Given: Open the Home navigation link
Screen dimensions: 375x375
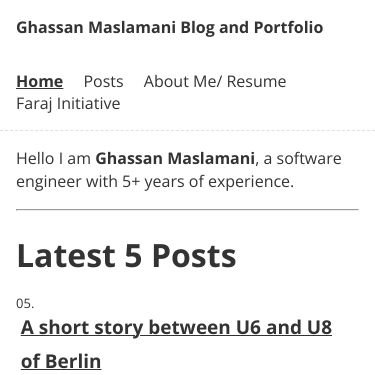Looking at the screenshot, I should point(39,82).
